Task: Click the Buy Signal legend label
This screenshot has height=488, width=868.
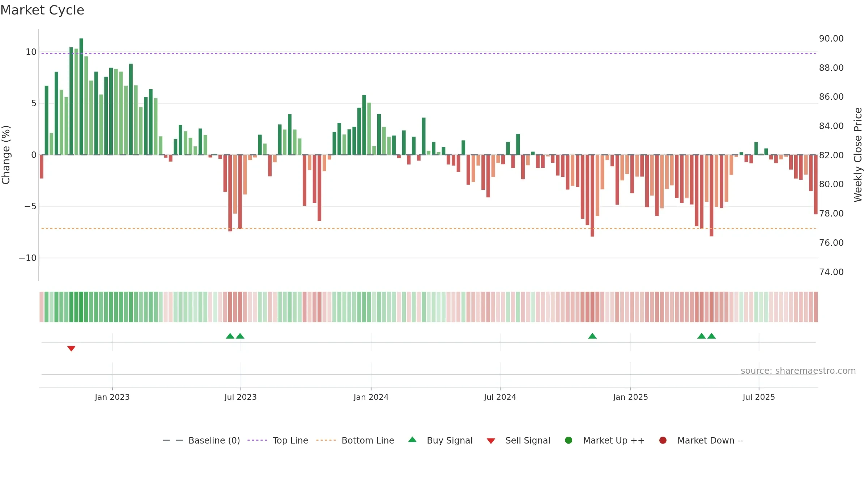Action: tap(450, 440)
